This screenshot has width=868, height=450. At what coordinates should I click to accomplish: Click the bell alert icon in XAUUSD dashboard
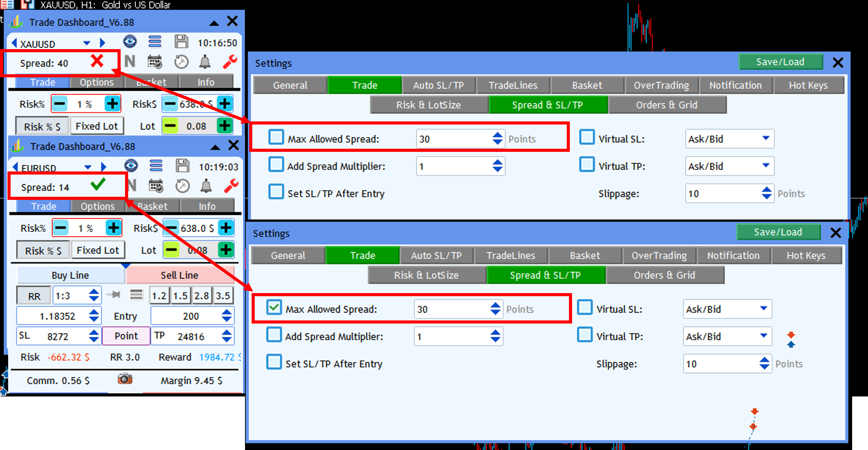pos(204,62)
